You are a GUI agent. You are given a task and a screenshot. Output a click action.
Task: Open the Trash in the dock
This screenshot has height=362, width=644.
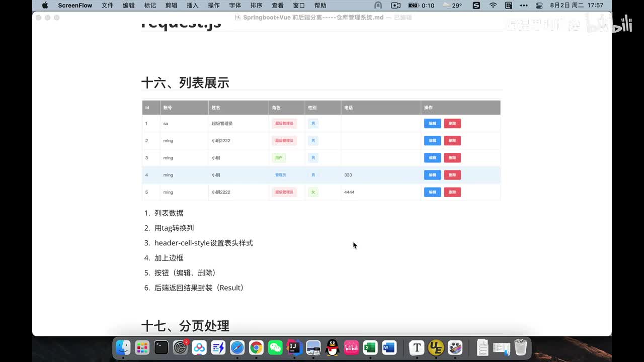pos(521,347)
